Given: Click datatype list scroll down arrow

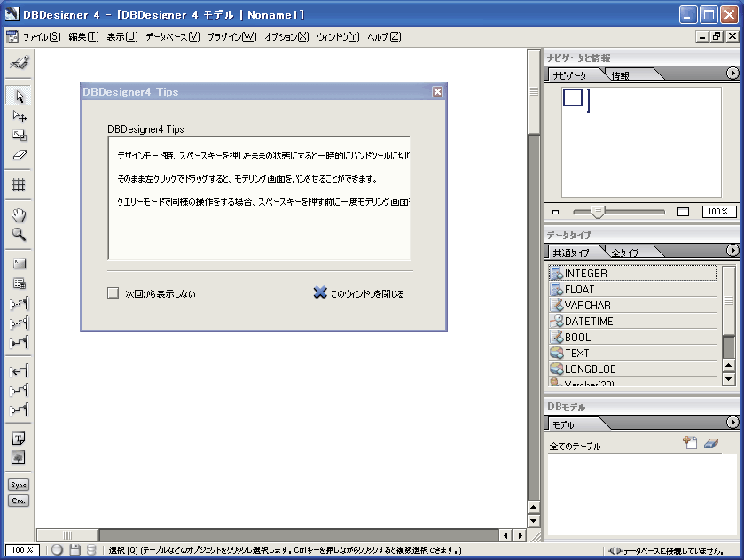Looking at the screenshot, I should (x=728, y=379).
